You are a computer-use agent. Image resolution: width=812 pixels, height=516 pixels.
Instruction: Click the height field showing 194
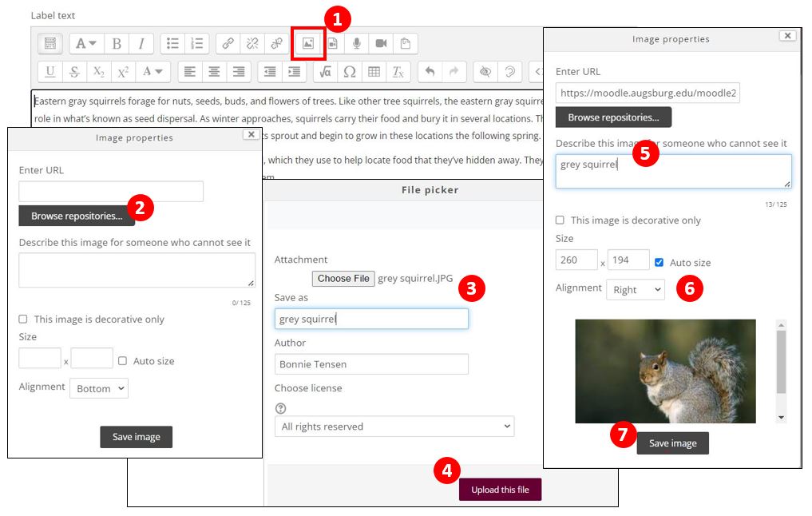(628, 260)
